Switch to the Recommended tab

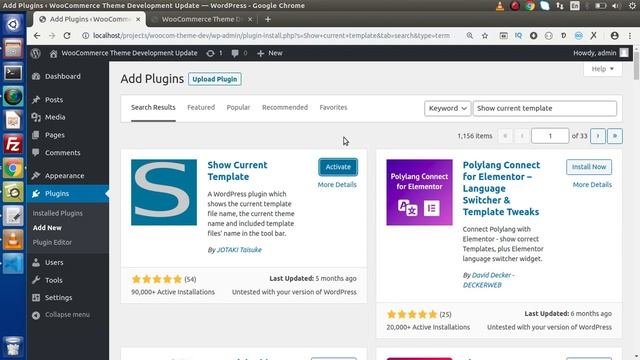(x=285, y=107)
